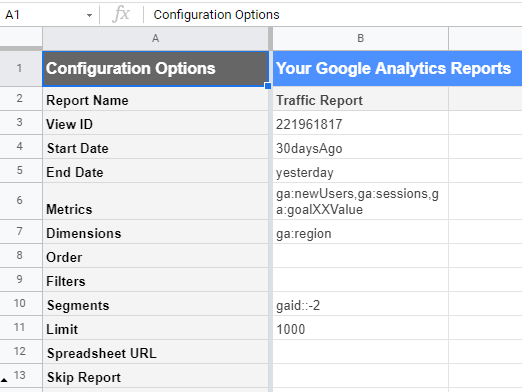
Task: Select row 4 header
Action: (21, 147)
